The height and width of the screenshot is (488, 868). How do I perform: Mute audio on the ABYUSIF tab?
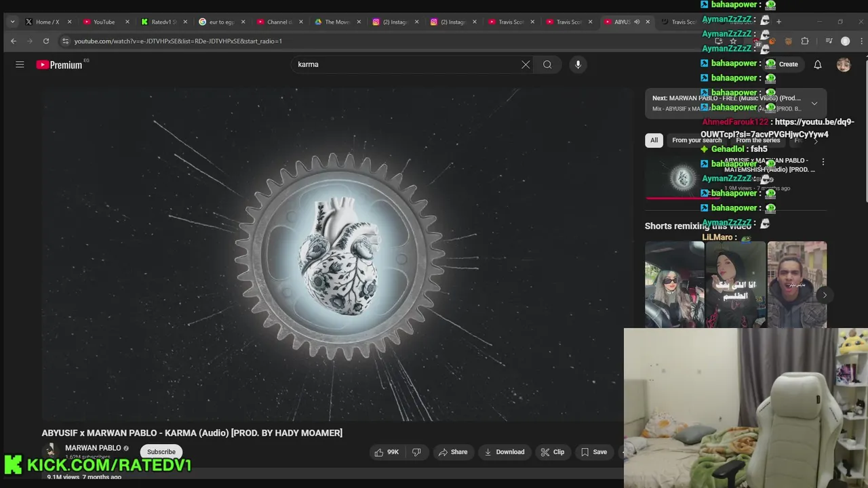(x=636, y=22)
